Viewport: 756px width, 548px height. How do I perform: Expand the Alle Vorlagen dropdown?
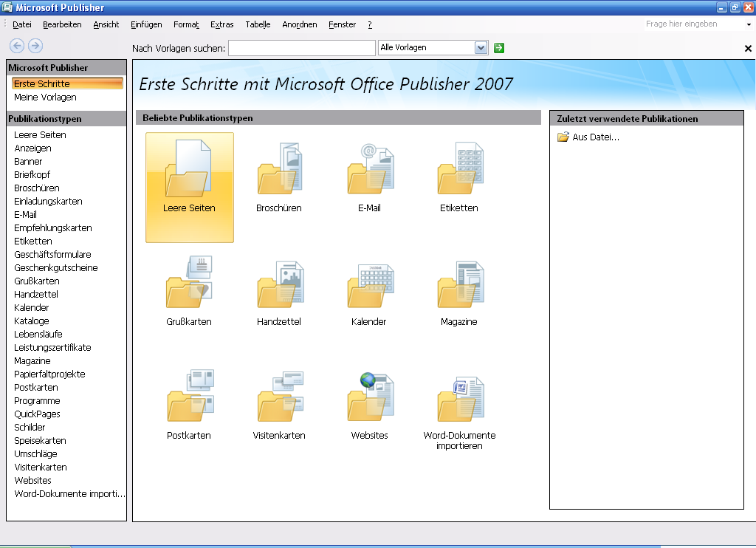pyautogui.click(x=481, y=48)
